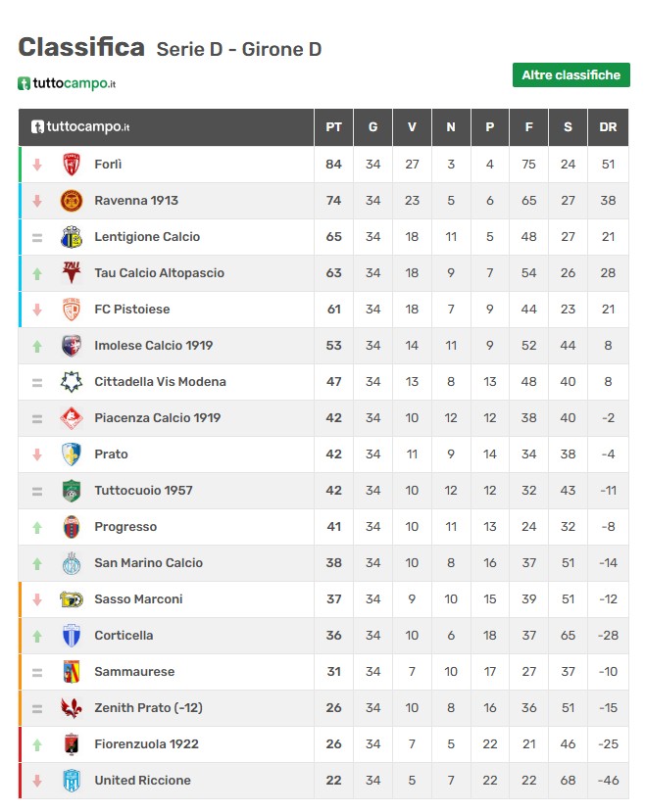The width and height of the screenshot is (645, 812).
Task: Click the Zenith Prato fleur-de-lis crest
Action: click(72, 708)
